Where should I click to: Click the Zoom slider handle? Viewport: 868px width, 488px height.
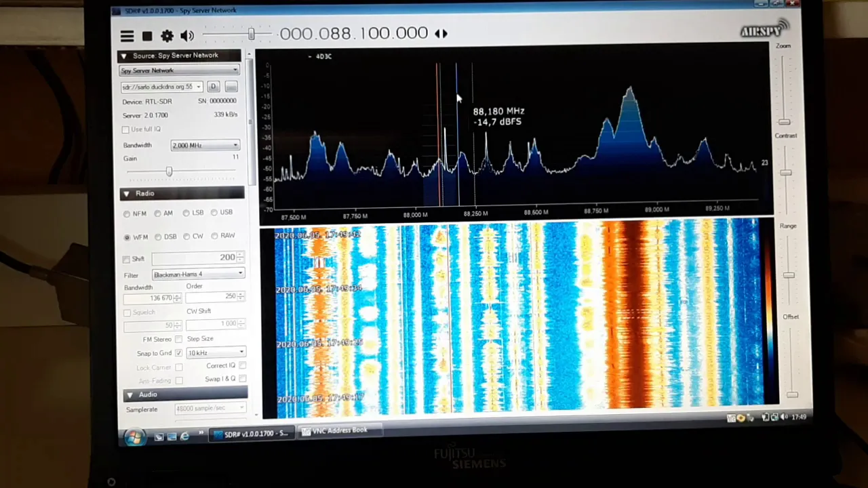tap(784, 122)
